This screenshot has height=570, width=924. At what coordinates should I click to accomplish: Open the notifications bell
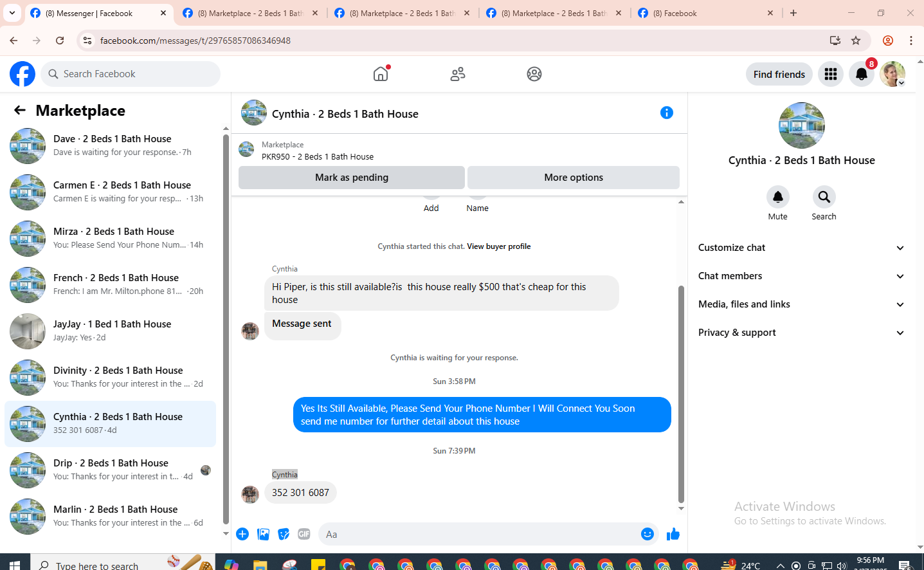coord(862,74)
